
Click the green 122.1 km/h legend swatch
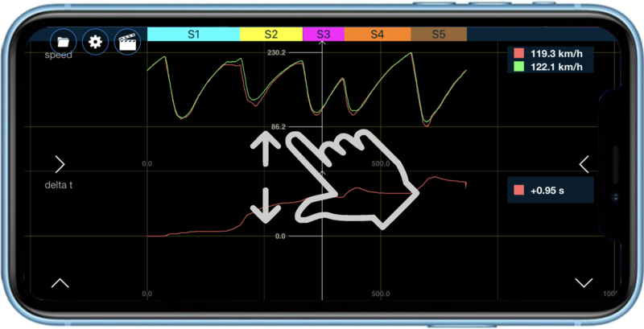pyautogui.click(x=518, y=67)
